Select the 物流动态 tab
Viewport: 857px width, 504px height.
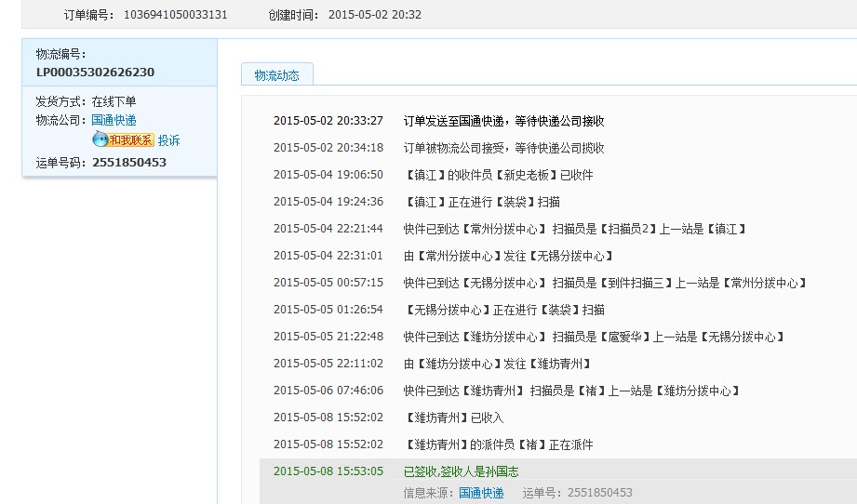[276, 75]
